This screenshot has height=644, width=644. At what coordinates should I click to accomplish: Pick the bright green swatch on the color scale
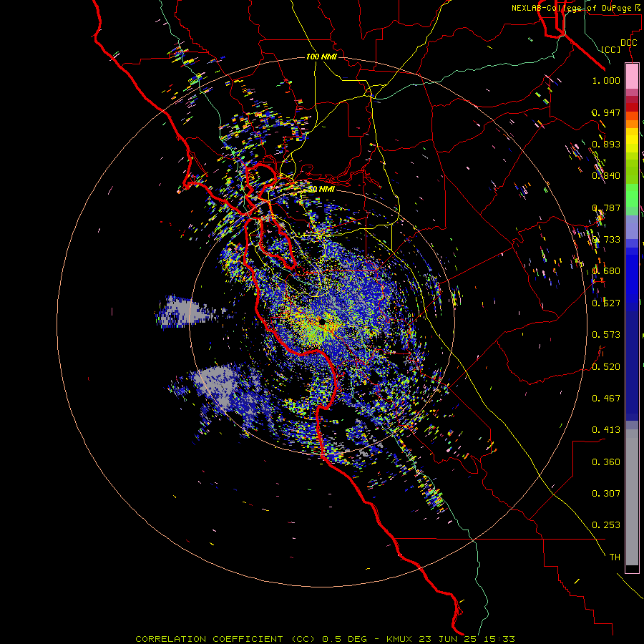pyautogui.click(x=632, y=195)
